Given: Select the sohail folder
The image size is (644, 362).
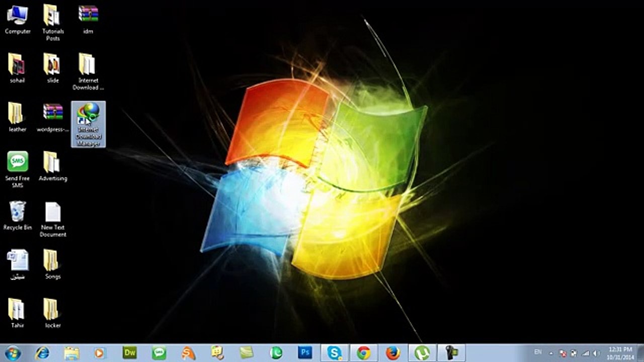Looking at the screenshot, I should point(18,68).
